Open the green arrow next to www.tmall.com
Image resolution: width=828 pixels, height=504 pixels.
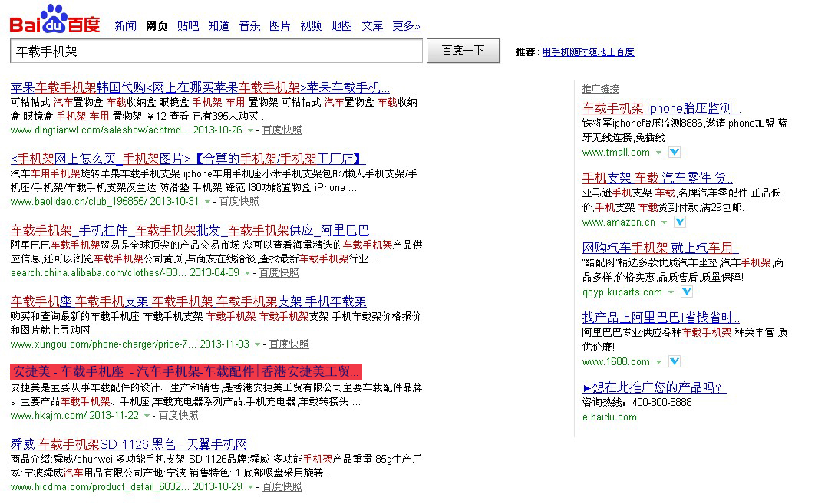pos(658,153)
